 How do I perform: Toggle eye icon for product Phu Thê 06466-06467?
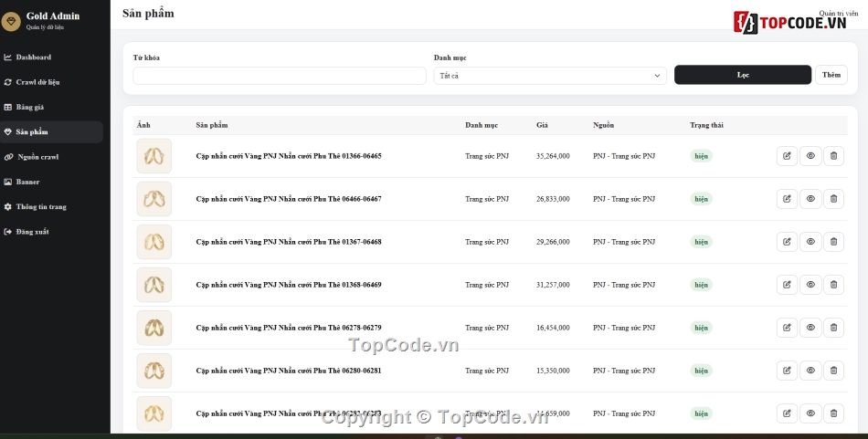point(810,199)
